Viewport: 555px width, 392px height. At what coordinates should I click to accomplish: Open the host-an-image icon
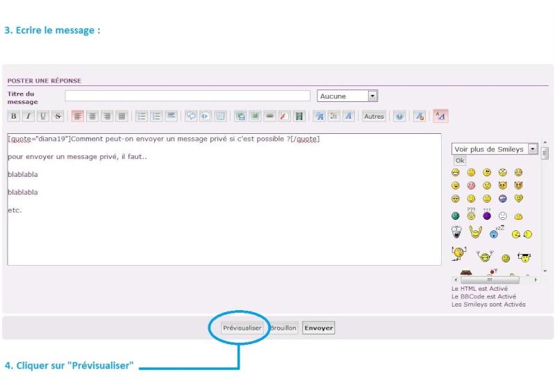tap(240, 116)
